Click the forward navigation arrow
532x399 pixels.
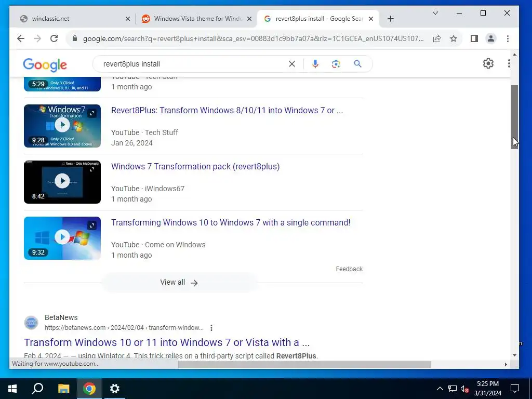tap(37, 38)
